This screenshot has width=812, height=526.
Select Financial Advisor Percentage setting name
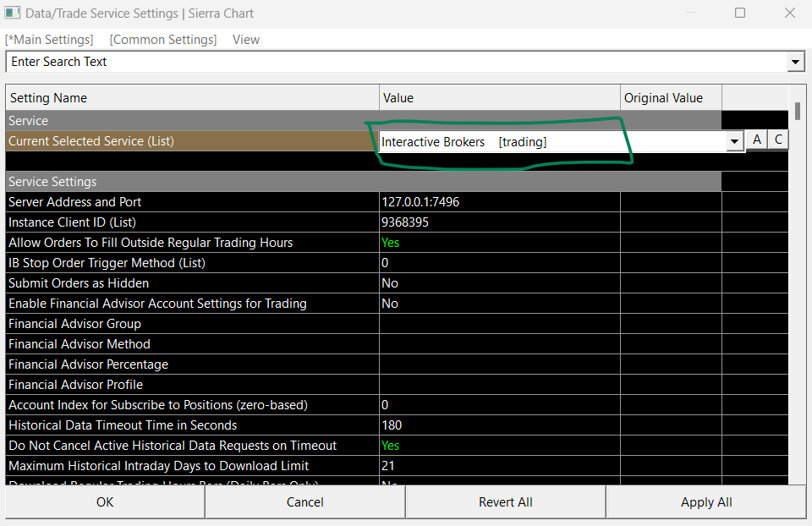193,364
